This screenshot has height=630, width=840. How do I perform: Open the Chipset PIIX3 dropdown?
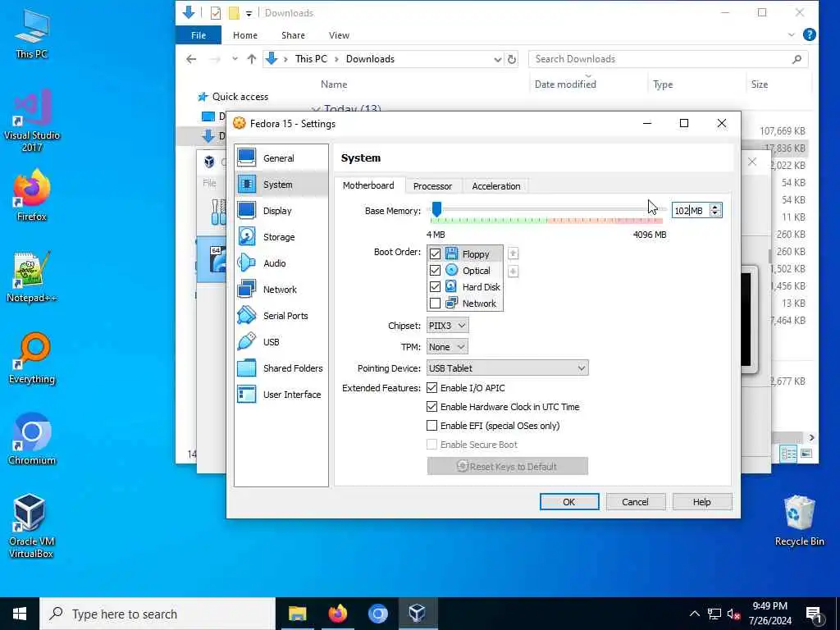click(447, 325)
